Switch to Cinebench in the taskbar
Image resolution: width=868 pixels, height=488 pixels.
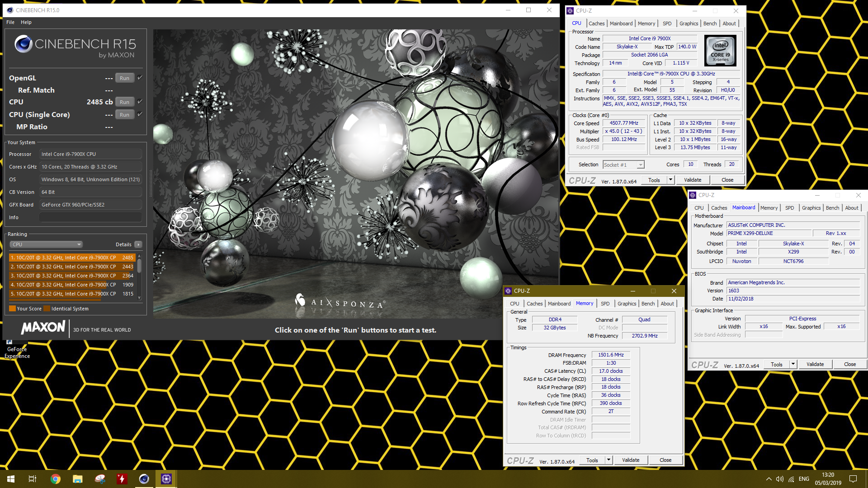tap(144, 479)
